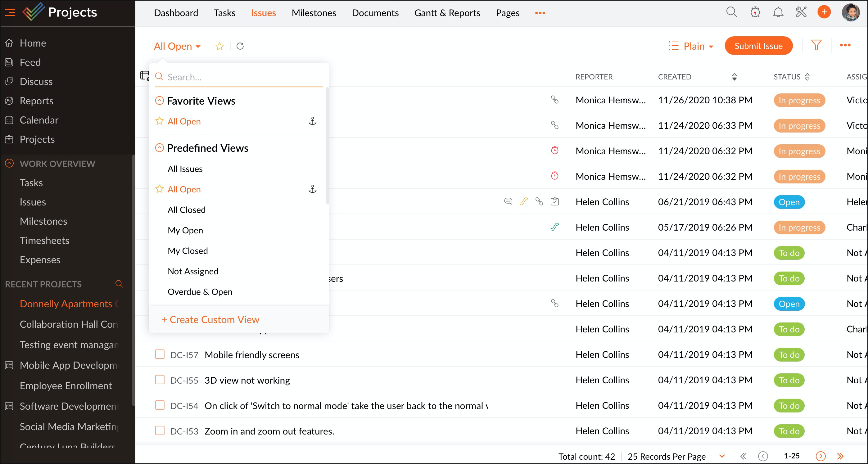This screenshot has width=868, height=464.
Task: Select All Closed from predefined views
Action: [186, 210]
